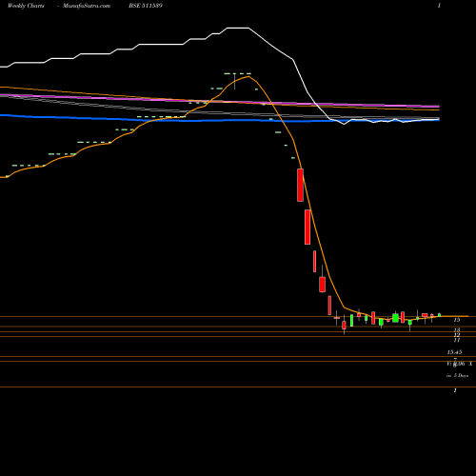This screenshot has width=476, height=476.
Task: Click the 'in 5 Days' text
Action: click(x=457, y=375)
